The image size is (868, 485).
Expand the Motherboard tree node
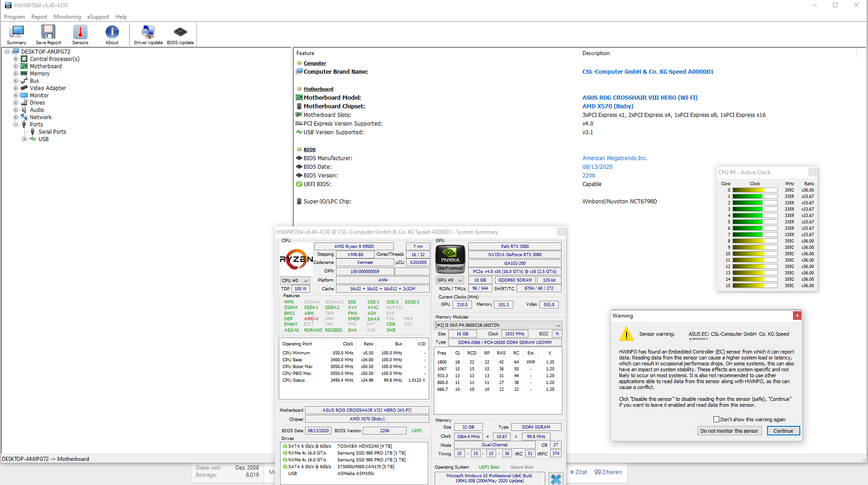15,66
